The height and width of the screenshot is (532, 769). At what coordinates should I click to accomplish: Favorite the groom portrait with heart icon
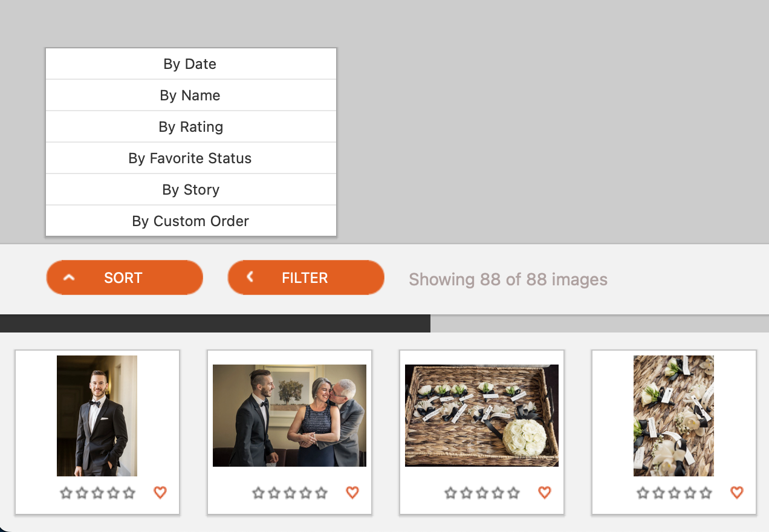(160, 493)
